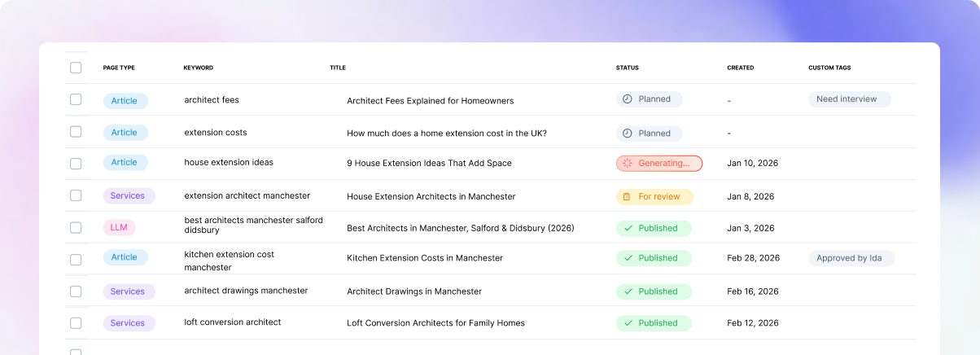Click the Need interview custom tag
Image resolution: width=980 pixels, height=355 pixels.
click(x=850, y=99)
